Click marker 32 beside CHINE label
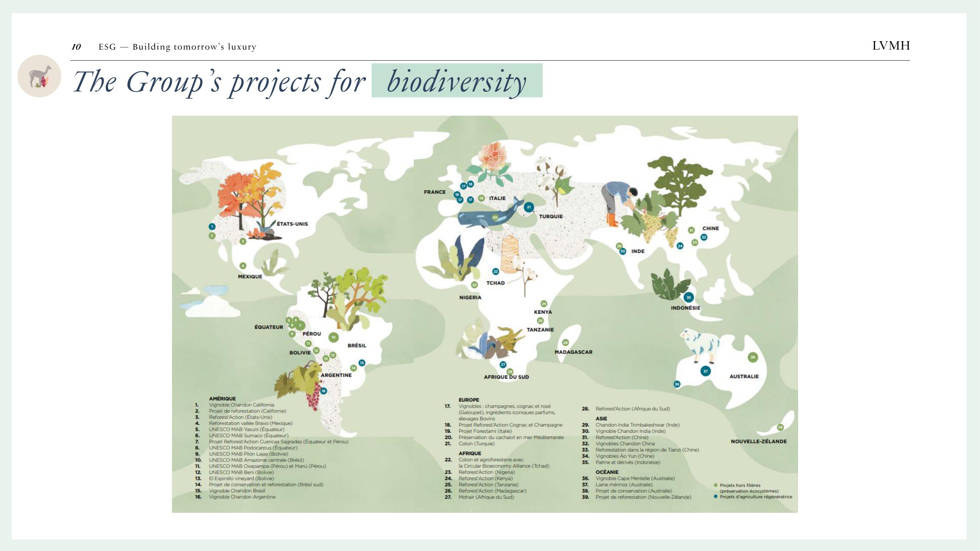This screenshot has height=551, width=980. (704, 237)
